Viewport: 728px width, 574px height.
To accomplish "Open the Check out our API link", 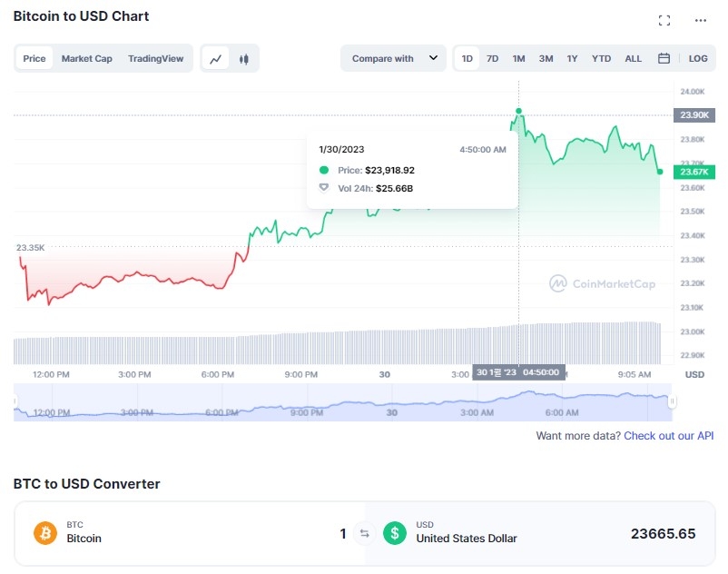I will [669, 436].
